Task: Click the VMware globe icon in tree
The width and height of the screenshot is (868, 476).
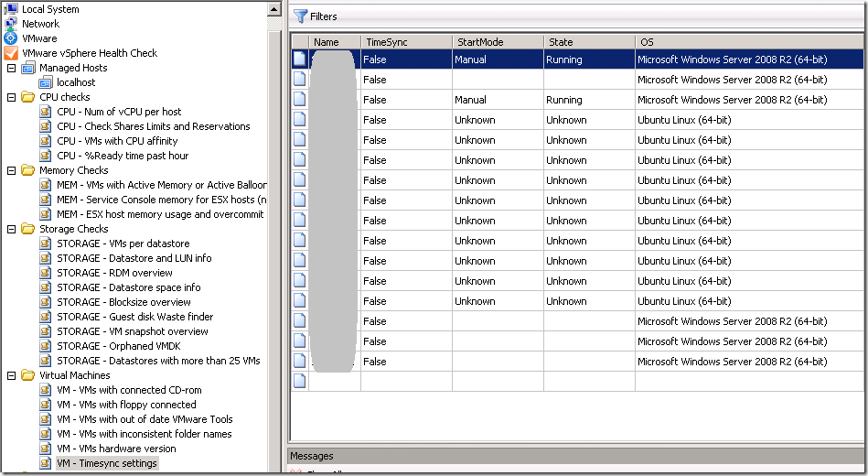Action: (11, 38)
